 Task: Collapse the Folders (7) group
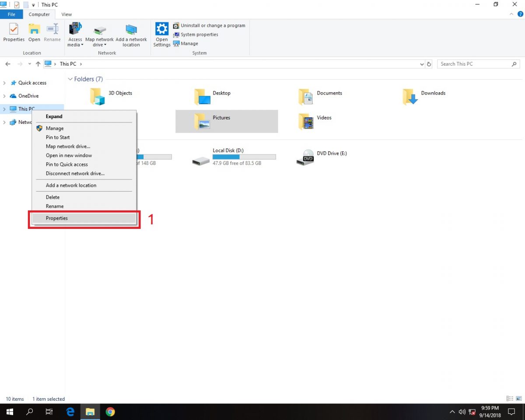[x=70, y=79]
